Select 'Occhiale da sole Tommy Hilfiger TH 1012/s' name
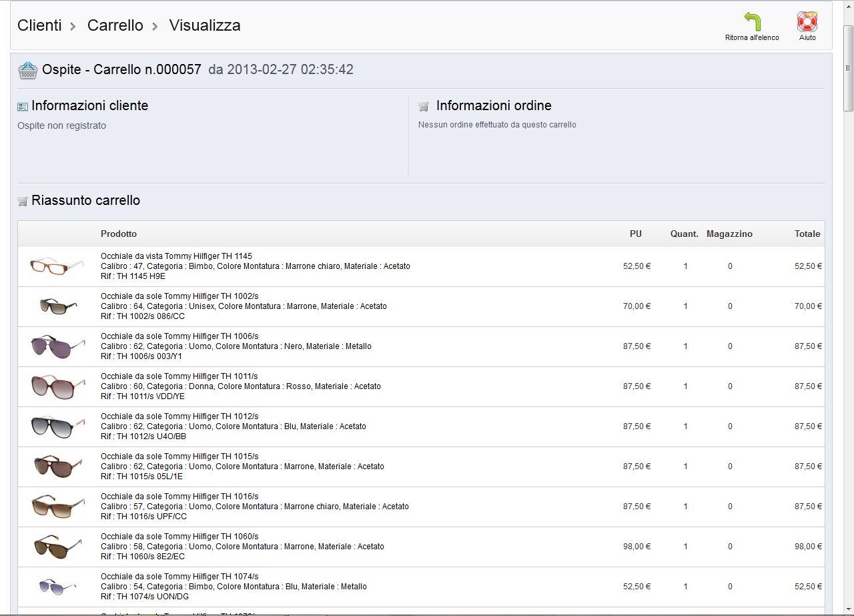 pyautogui.click(x=179, y=416)
